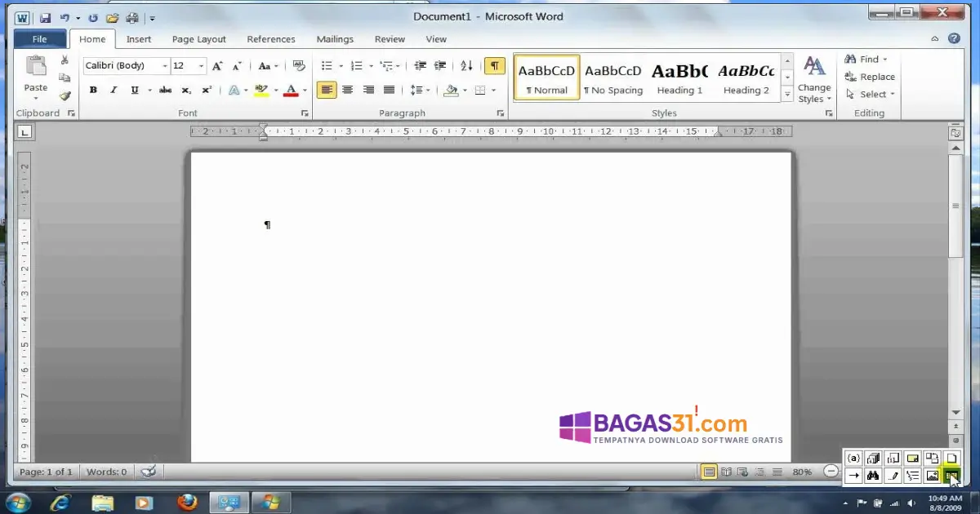The height and width of the screenshot is (514, 980).
Task: Click the Clear Formatting icon
Action: [x=298, y=66]
